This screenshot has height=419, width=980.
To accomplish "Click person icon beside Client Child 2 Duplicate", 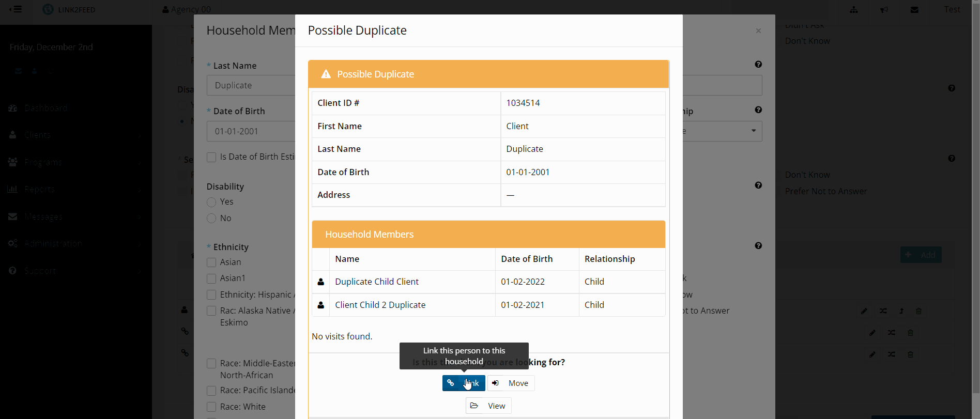I will point(321,305).
